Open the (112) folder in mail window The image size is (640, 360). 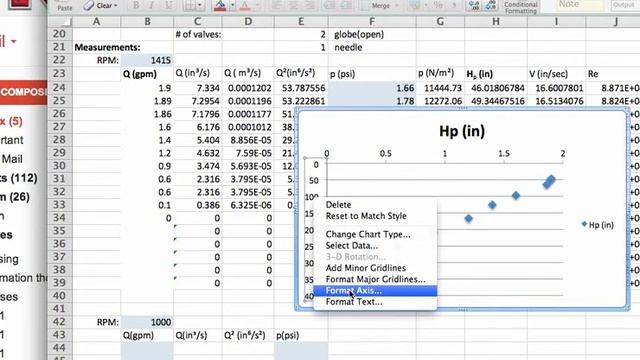click(x=19, y=178)
